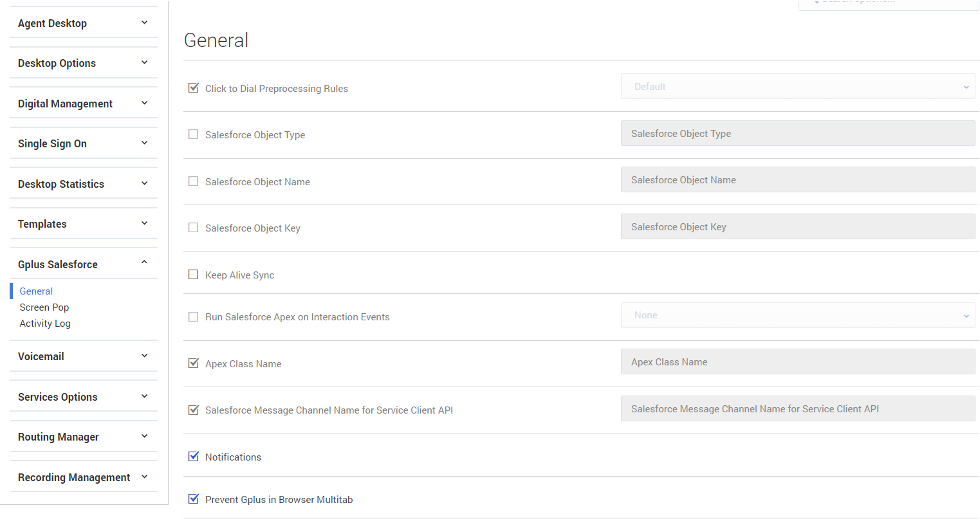Image resolution: width=980 pixels, height=521 pixels.
Task: Open Run Salesforce Apex events dropdown
Action: coord(797,315)
